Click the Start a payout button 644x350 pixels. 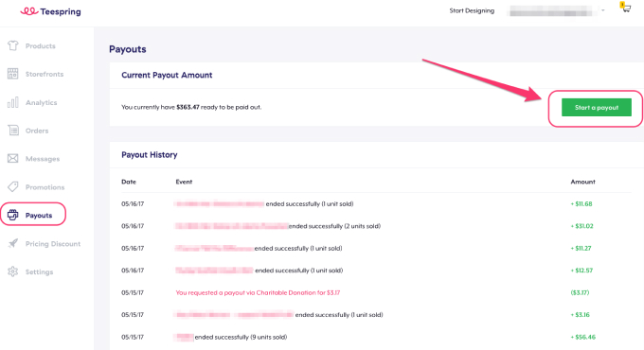(x=597, y=108)
